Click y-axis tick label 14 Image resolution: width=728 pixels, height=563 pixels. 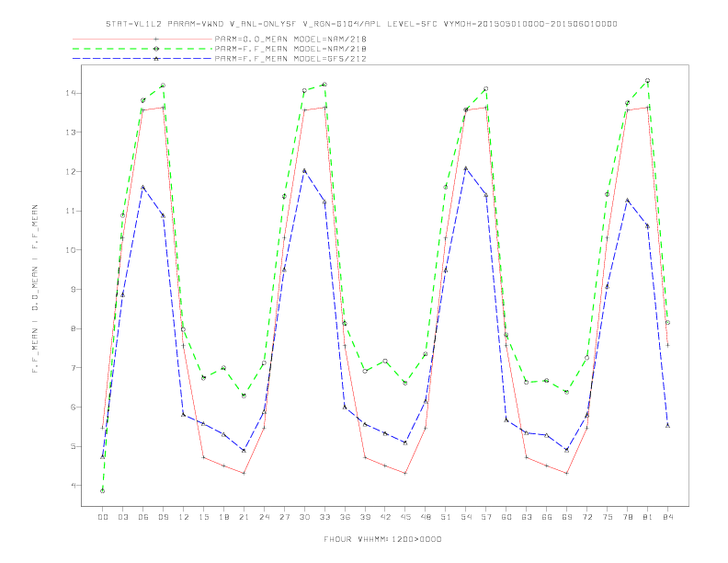coord(71,93)
